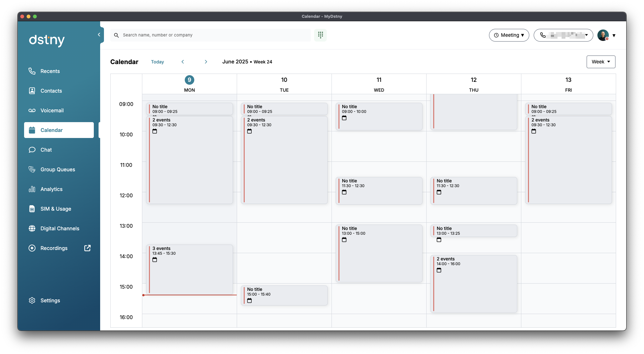Open Recordings external link icon
Image resolution: width=644 pixels, height=354 pixels.
click(x=87, y=248)
